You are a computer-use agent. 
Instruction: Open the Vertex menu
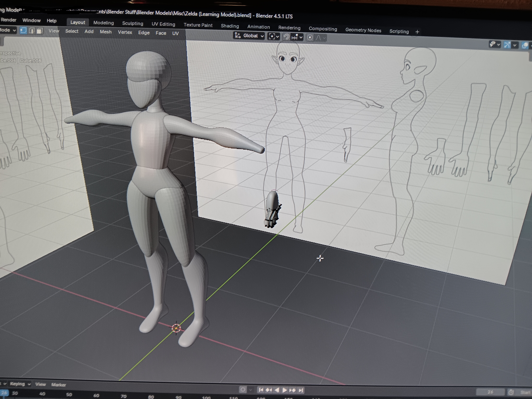pos(125,32)
